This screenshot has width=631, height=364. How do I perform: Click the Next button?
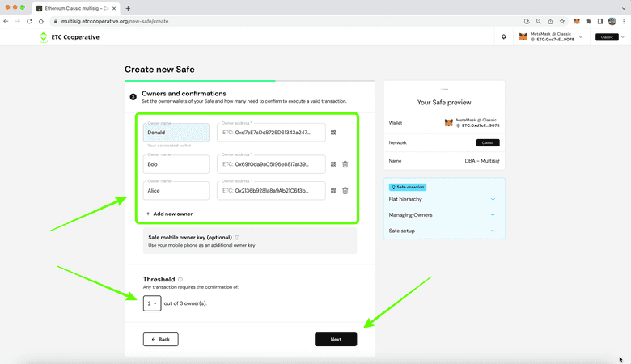pyautogui.click(x=336, y=340)
